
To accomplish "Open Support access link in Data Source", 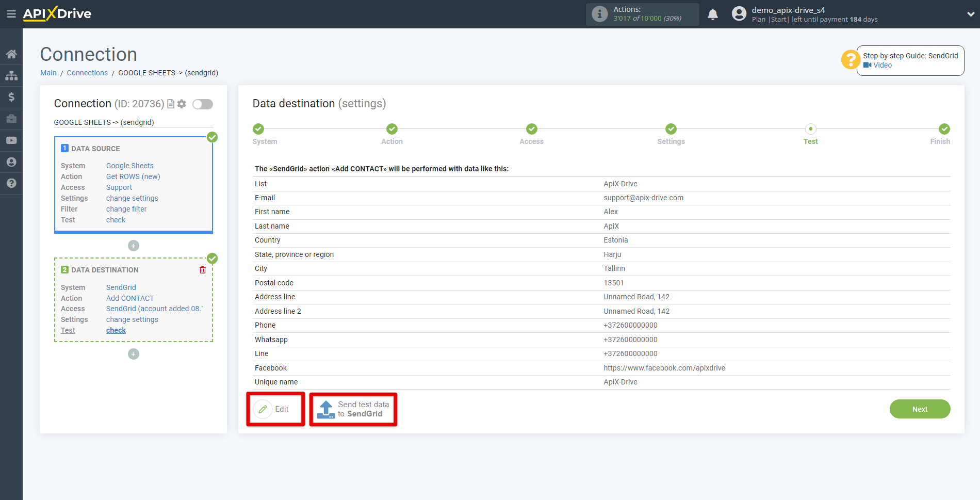I will (119, 187).
